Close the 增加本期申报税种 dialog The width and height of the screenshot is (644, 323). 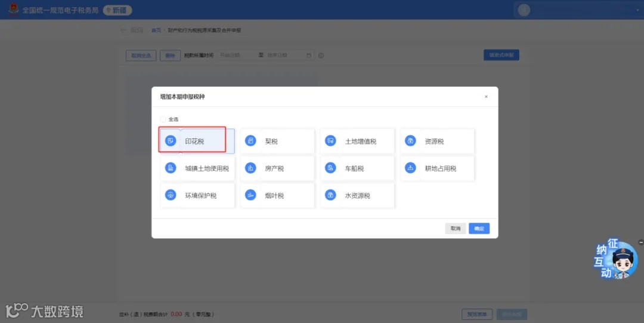(486, 97)
